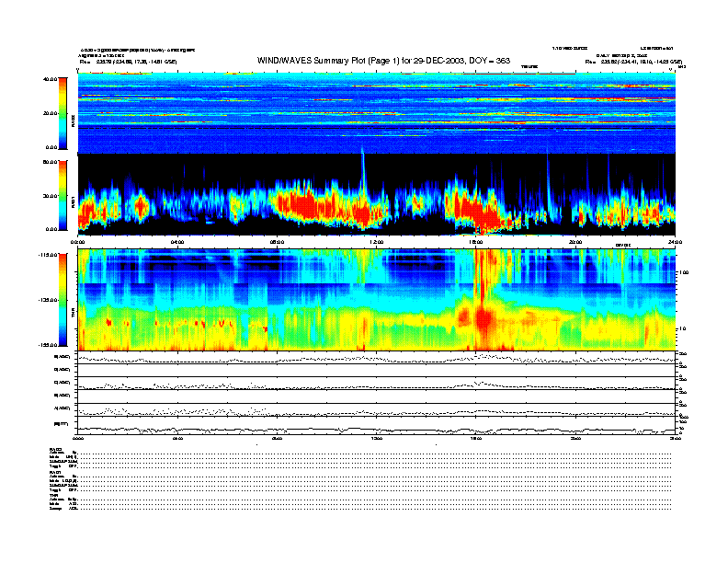Viewport: 728px width, 563px height.
Task: Click the 40.00 label on RAD2 scale
Action: [x=50, y=79]
